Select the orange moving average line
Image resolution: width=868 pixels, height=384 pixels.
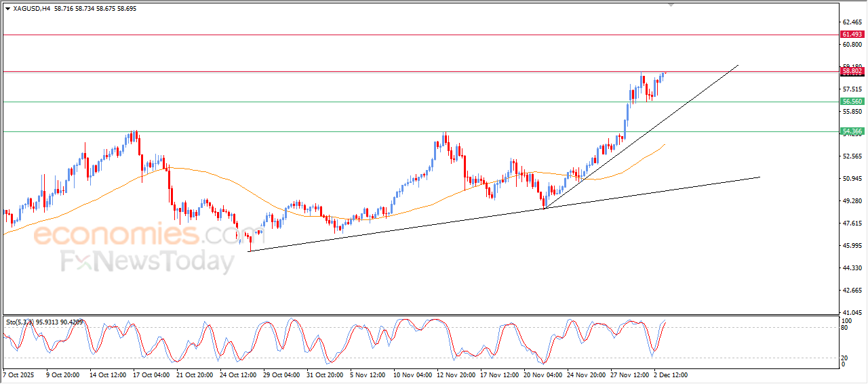(271, 202)
